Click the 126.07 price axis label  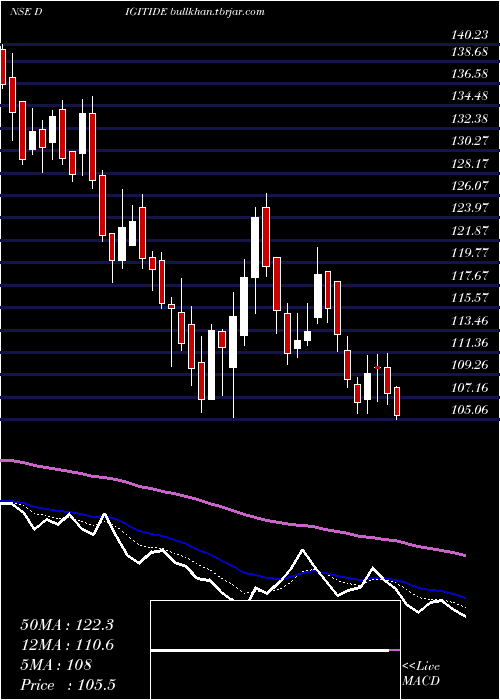[469, 186]
